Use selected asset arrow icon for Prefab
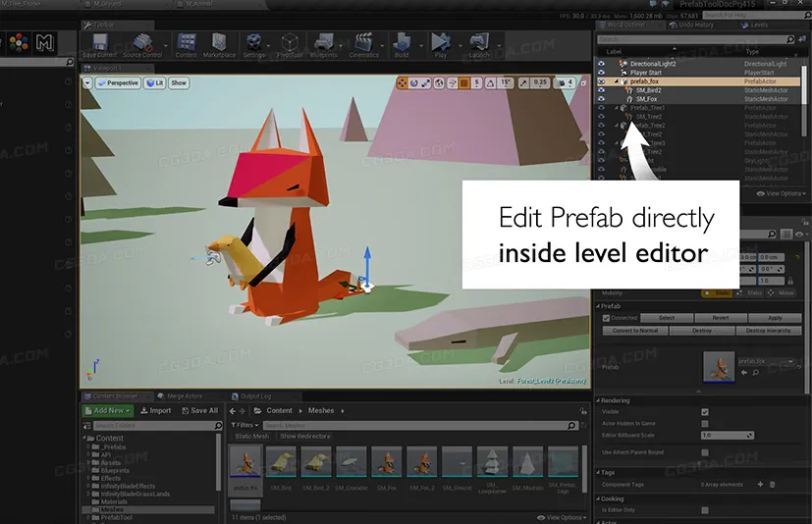812x524 pixels. [x=744, y=372]
